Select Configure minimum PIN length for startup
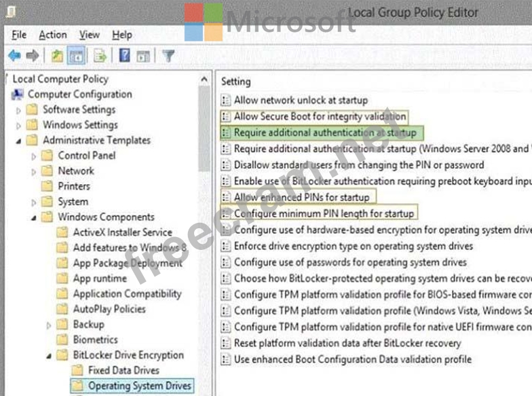The image size is (532, 396). click(319, 213)
